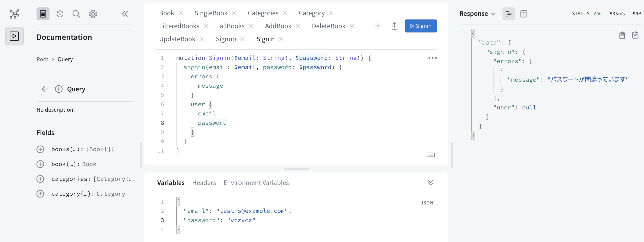Click the STATUS 200 indicator
The height and width of the screenshot is (242, 644).
586,14
